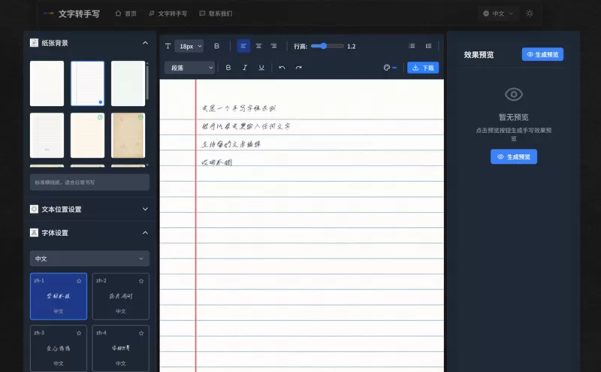Screen dimensions: 601x372
Task: Click the 暂无预览 empty state text
Action: (x=514, y=117)
